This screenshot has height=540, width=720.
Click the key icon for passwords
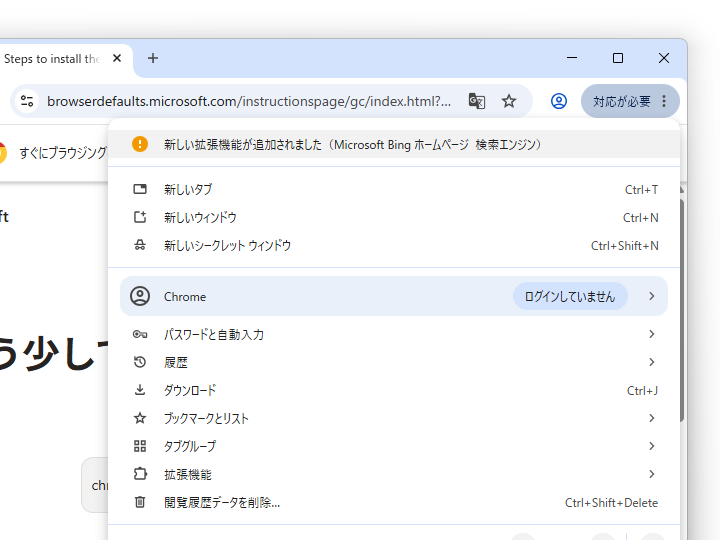click(140, 334)
